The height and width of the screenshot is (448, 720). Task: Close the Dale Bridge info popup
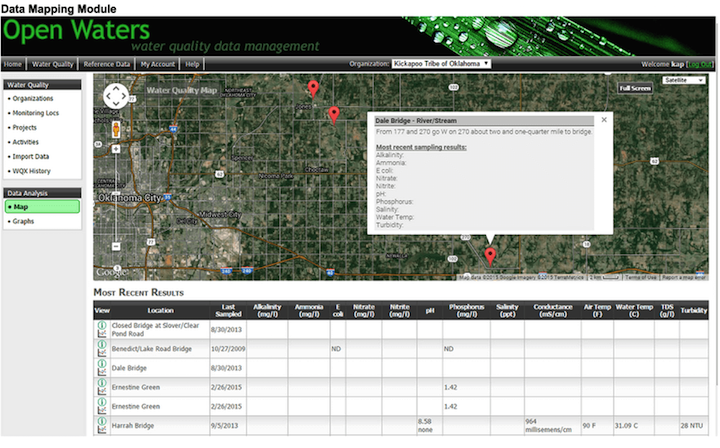pyautogui.click(x=604, y=120)
